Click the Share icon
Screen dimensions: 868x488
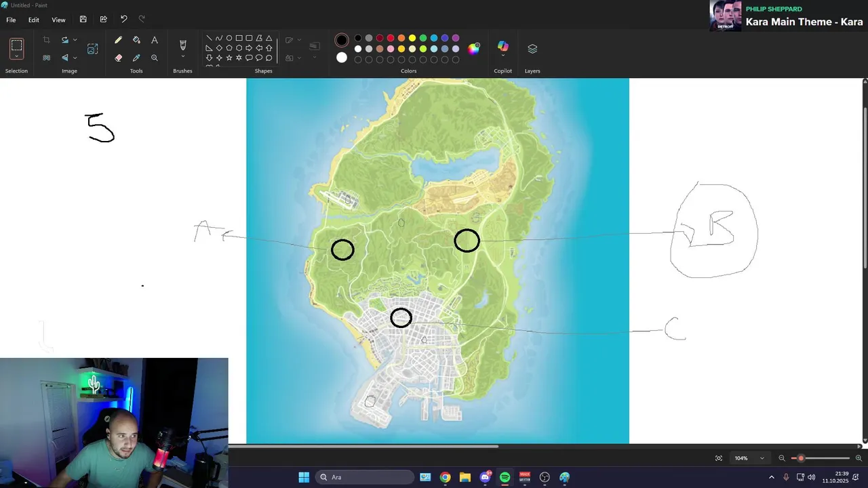[x=103, y=20]
